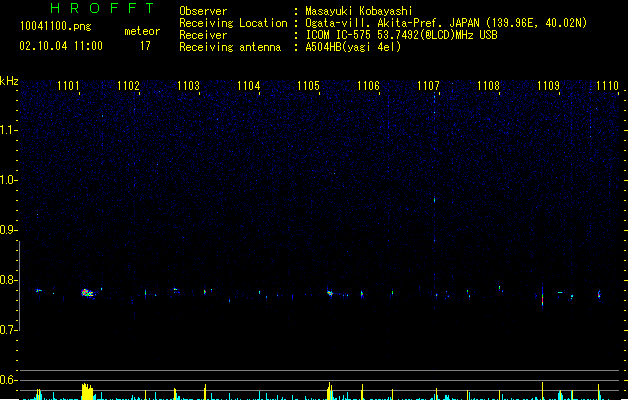Click the Observer label

[203, 11]
